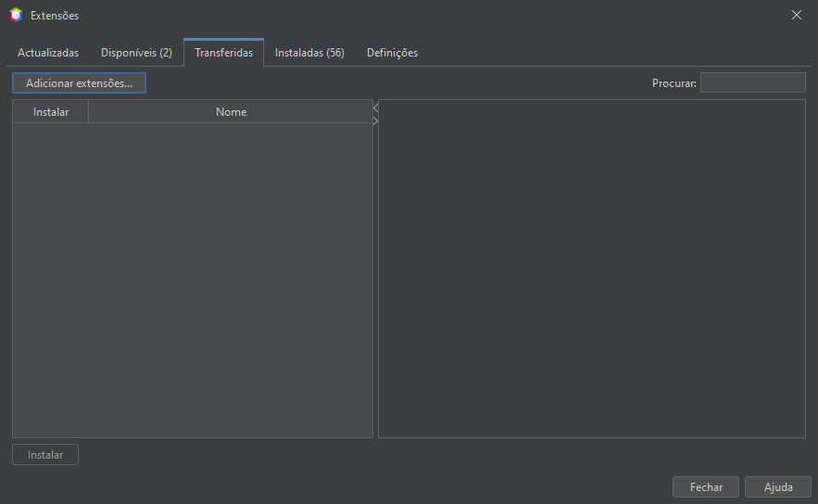This screenshot has width=818, height=504.
Task: Click the Instalar button below the list
Action: point(45,455)
